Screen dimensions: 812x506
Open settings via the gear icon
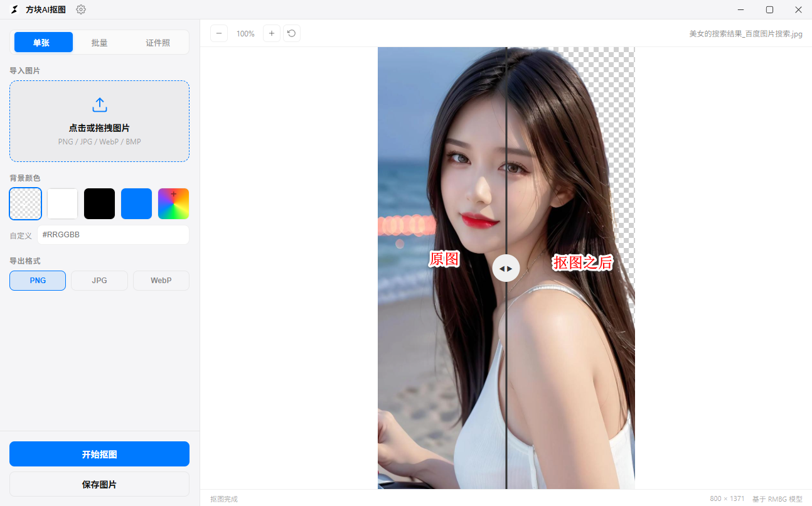click(81, 9)
